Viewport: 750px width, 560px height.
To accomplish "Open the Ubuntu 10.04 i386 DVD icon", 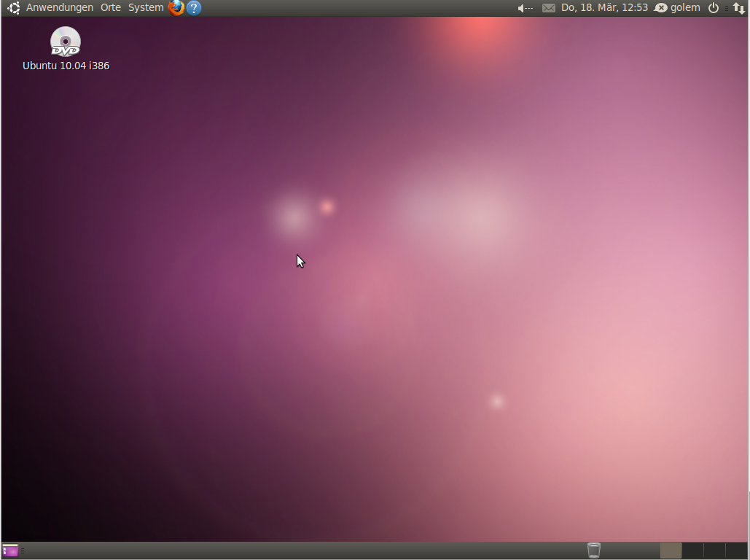I will tap(66, 40).
